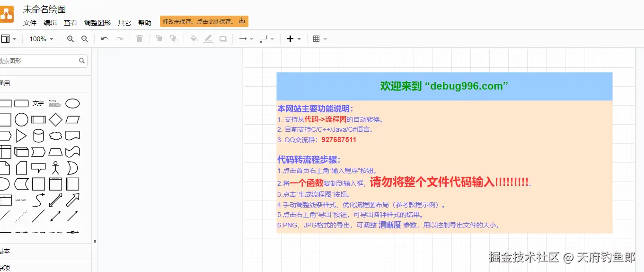Pick the parallelogram shape

(72, 120)
